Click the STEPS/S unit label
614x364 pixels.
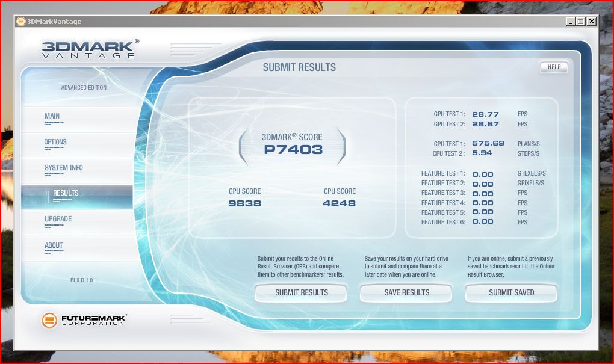click(x=529, y=154)
